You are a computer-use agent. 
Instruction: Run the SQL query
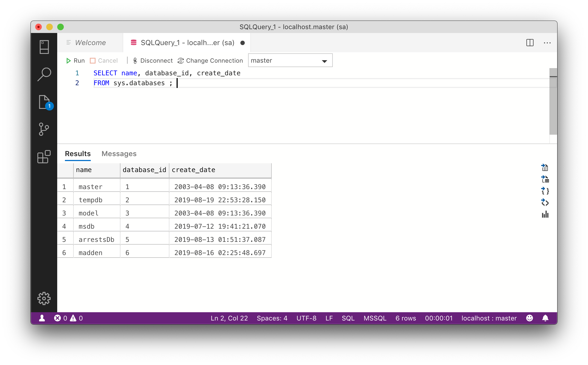click(x=75, y=60)
